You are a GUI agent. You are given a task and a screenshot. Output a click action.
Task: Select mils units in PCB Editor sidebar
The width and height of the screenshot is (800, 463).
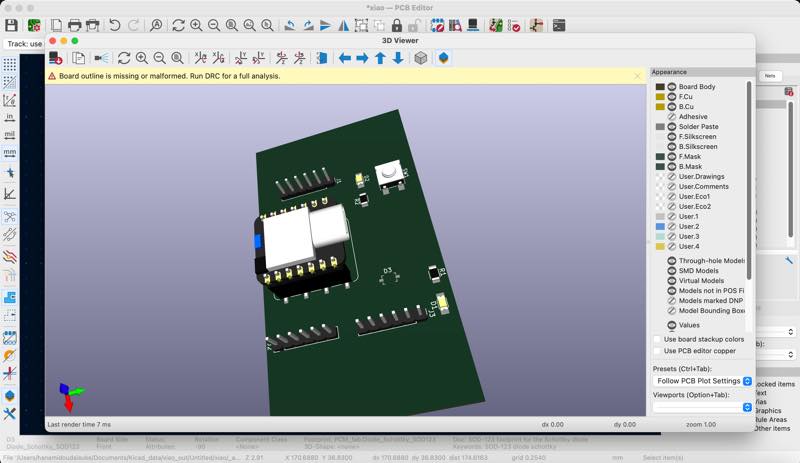click(x=9, y=135)
